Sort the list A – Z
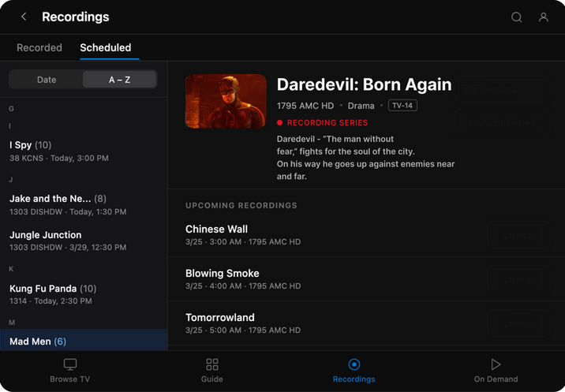565x392 pixels. click(120, 80)
